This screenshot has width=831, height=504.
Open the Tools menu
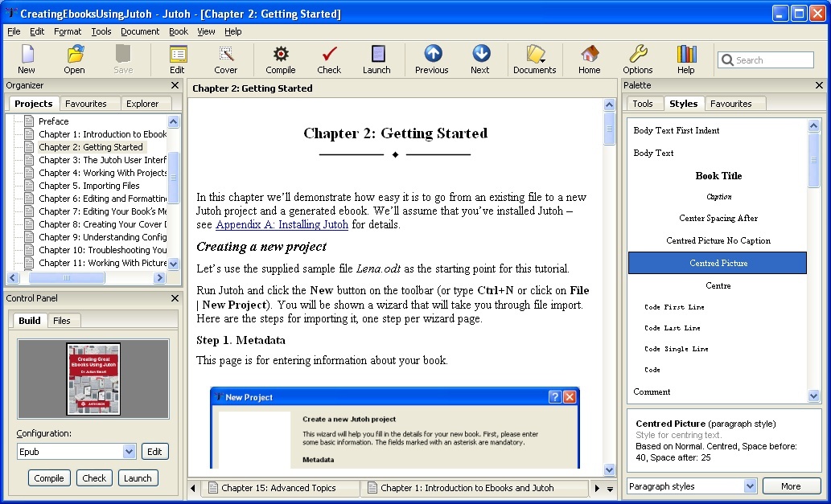click(x=101, y=31)
